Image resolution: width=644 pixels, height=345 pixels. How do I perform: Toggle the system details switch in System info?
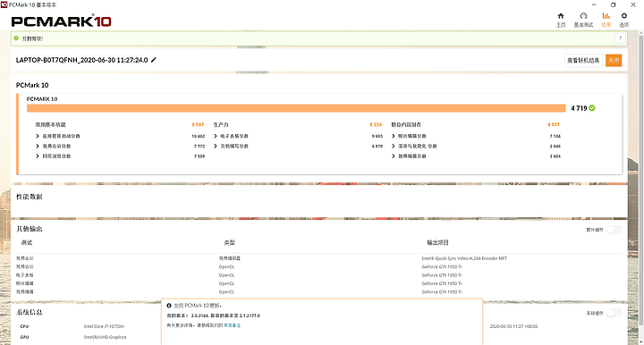[614, 313]
